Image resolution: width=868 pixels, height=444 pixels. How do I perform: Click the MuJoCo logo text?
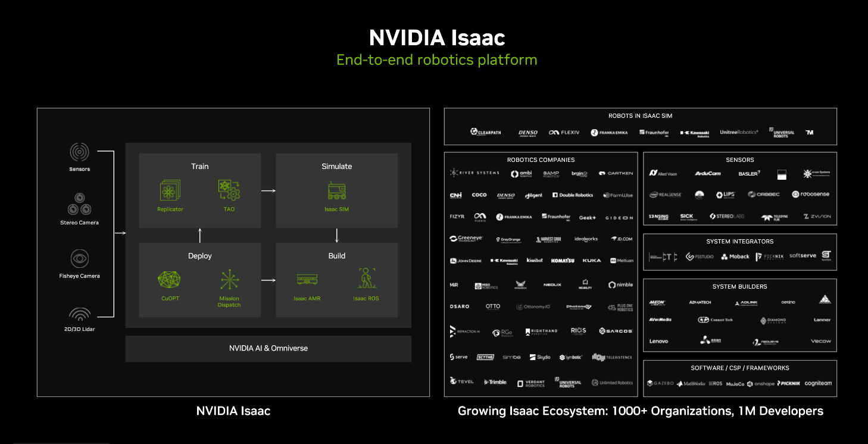tap(735, 383)
